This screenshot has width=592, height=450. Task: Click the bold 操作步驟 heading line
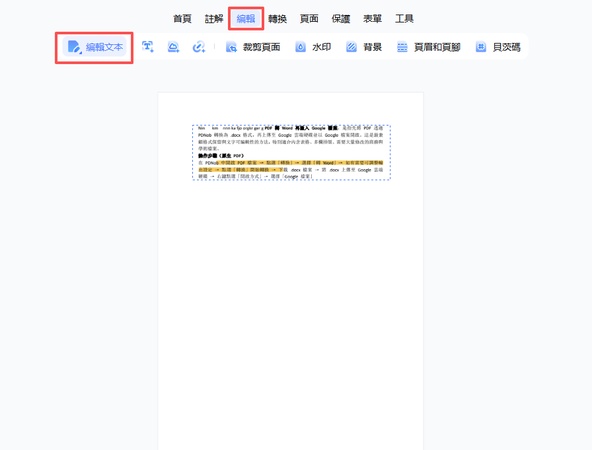point(221,156)
